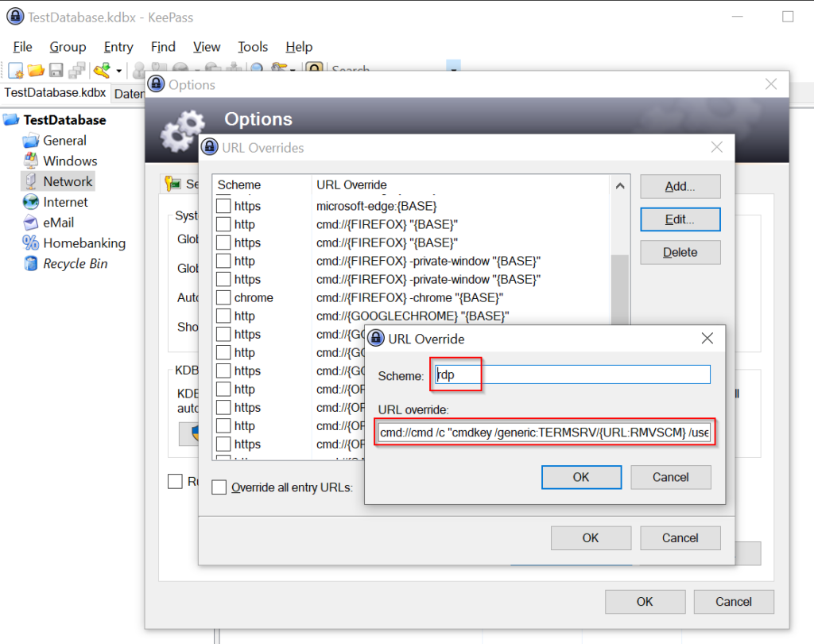814x644 pixels.
Task: Open the Add Entry dropdown arrow
Action: [x=119, y=71]
